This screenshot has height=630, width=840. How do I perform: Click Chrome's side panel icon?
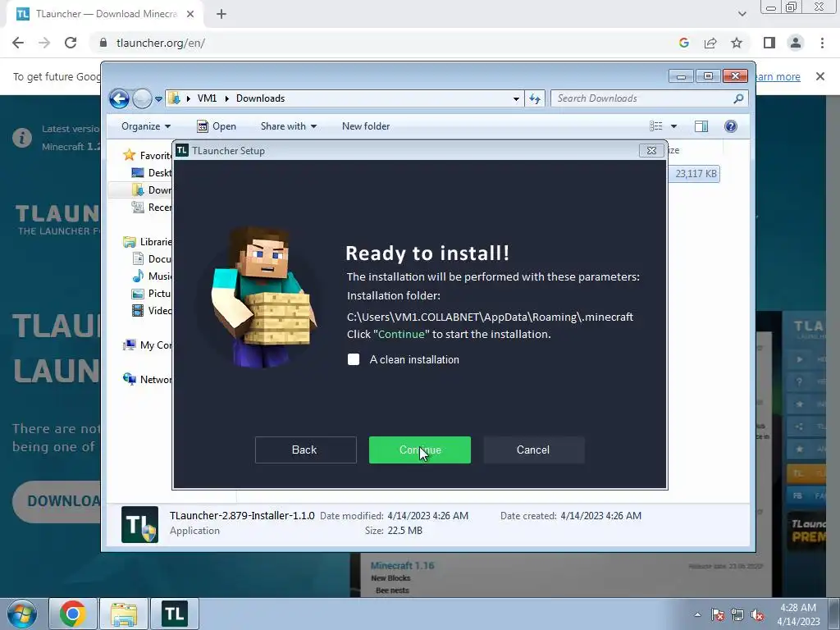click(x=769, y=43)
